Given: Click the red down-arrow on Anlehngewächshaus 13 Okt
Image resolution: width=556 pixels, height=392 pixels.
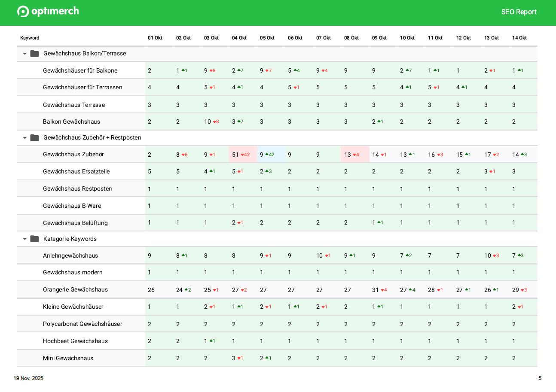Looking at the screenshot, I should pos(495,255).
